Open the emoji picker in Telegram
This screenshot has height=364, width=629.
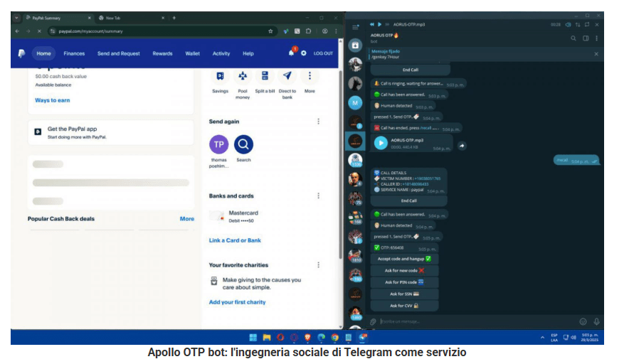(x=583, y=321)
